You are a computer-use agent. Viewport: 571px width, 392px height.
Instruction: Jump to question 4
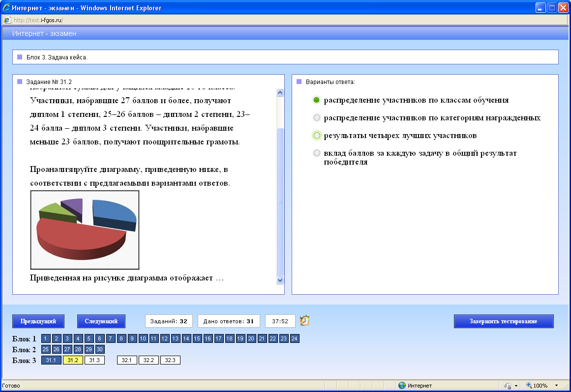coord(78,338)
